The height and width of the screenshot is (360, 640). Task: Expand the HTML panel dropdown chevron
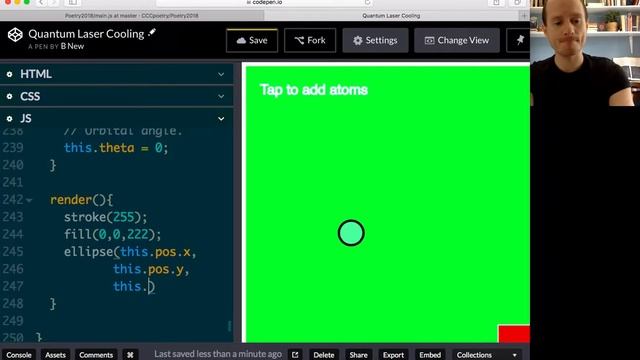(x=221, y=74)
